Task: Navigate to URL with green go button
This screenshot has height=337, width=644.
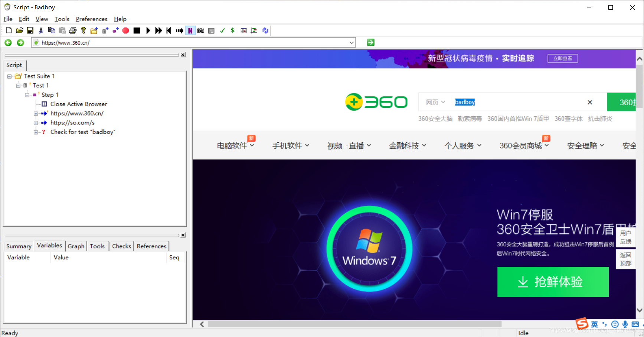Action: [370, 42]
